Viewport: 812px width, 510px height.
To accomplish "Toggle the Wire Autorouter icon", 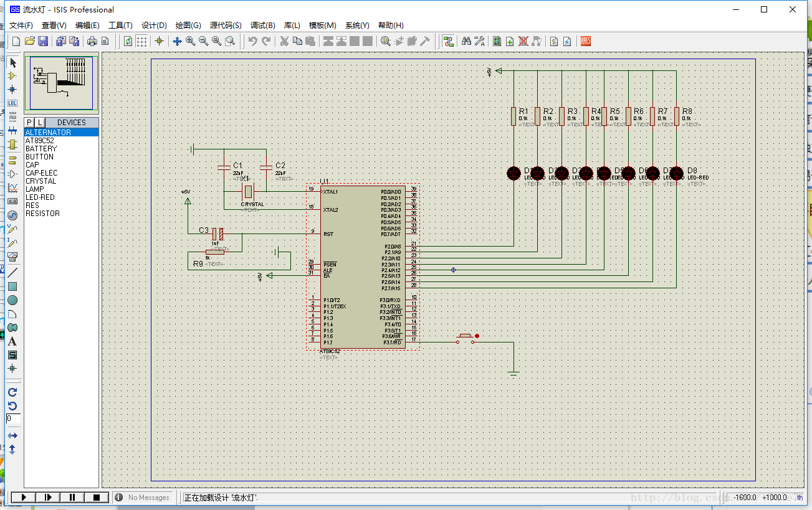I will click(448, 41).
